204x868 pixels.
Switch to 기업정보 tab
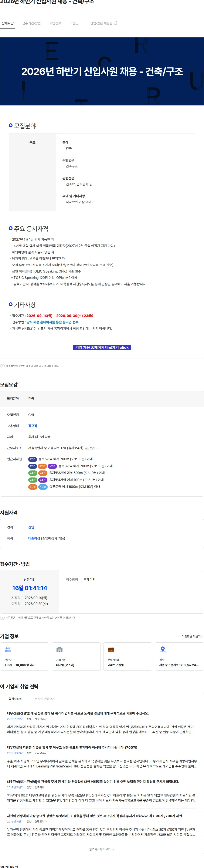(55, 23)
